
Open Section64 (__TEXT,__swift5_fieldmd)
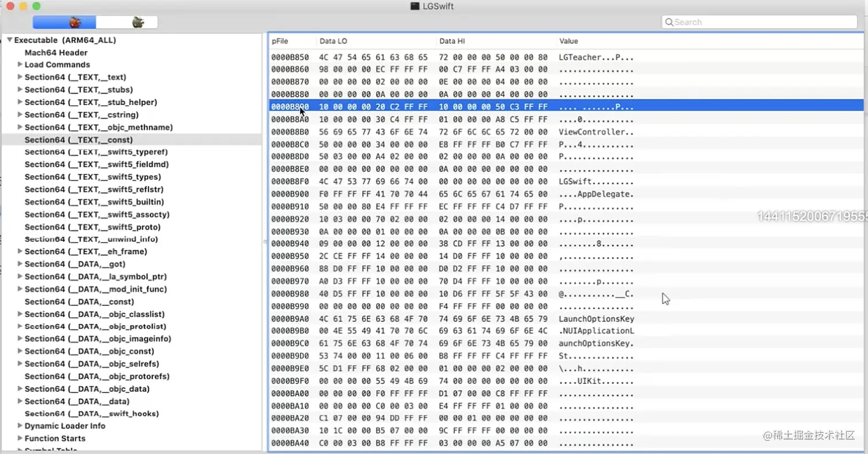pyautogui.click(x=96, y=164)
